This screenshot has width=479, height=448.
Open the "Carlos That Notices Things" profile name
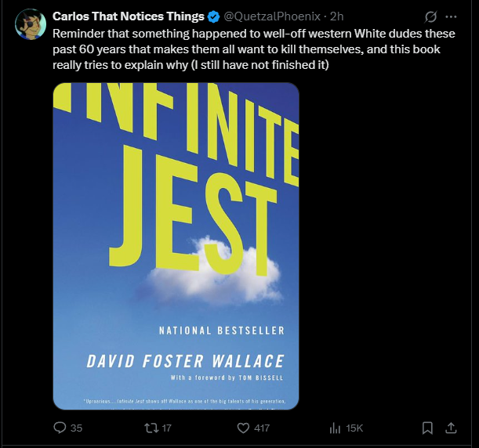point(129,16)
